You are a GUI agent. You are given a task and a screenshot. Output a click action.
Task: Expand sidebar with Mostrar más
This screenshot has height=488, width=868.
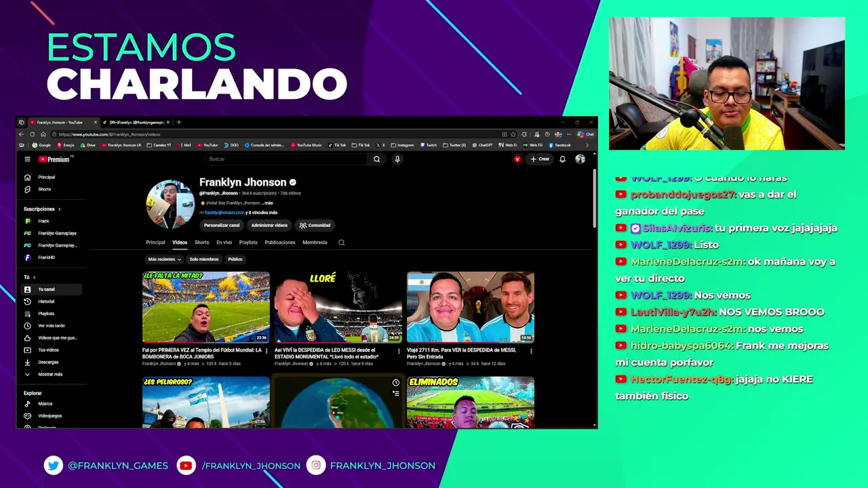pyautogui.click(x=50, y=375)
